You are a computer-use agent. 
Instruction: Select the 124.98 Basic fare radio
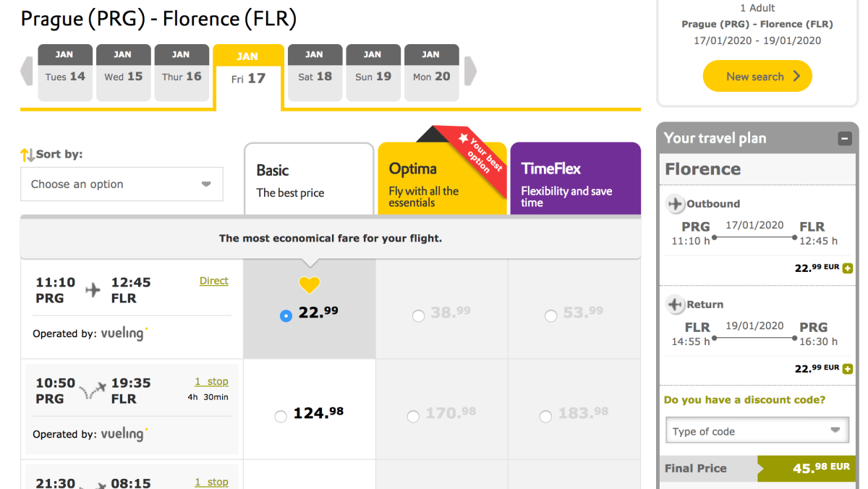[x=281, y=417]
